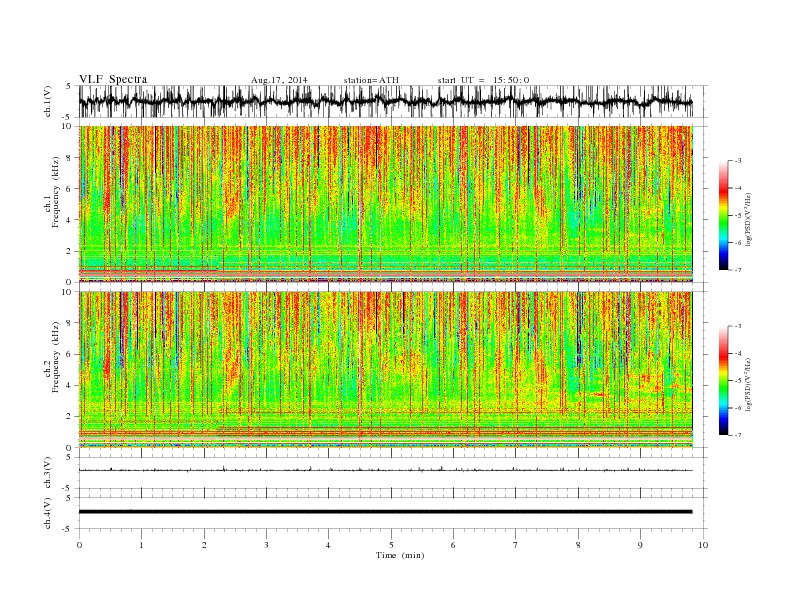Click the time axis tick label "0"
This screenshot has width=792, height=612.
[79, 545]
